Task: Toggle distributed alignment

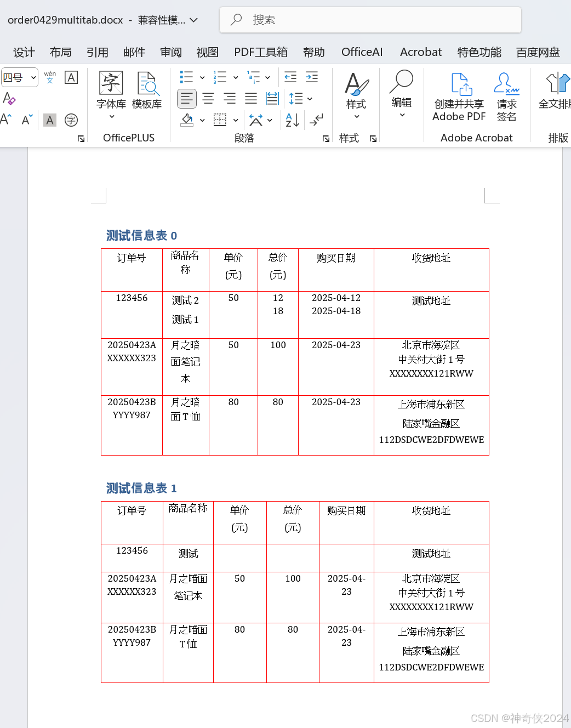Action: click(272, 99)
